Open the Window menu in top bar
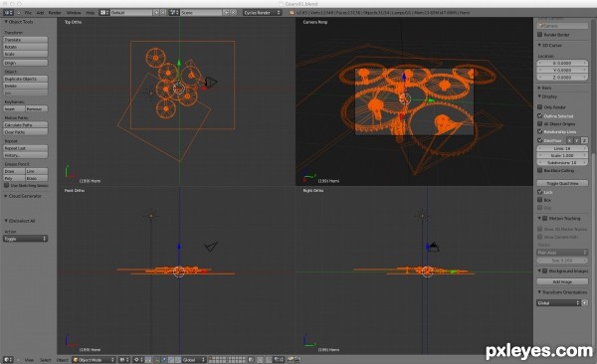The width and height of the screenshot is (597, 364). (74, 13)
